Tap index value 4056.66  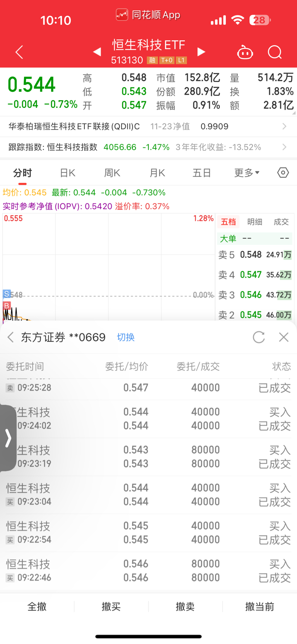pos(120,147)
